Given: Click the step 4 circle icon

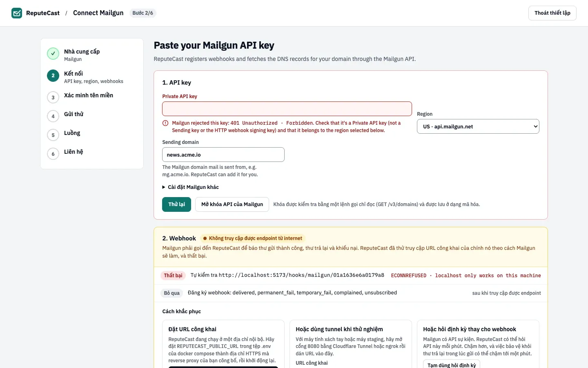Looking at the screenshot, I should point(53,116).
